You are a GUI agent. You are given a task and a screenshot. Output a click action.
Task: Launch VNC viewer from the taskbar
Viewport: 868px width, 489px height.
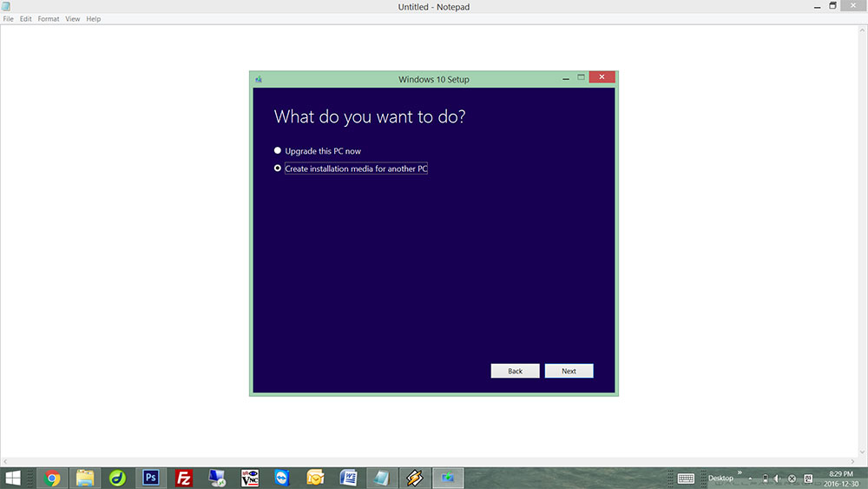[x=250, y=478]
